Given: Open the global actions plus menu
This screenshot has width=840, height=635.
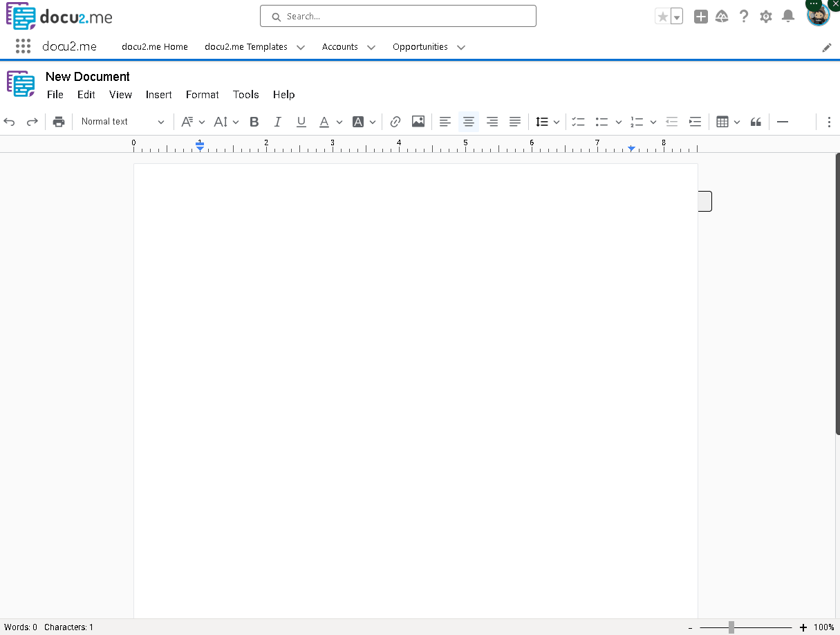Looking at the screenshot, I should tap(701, 17).
